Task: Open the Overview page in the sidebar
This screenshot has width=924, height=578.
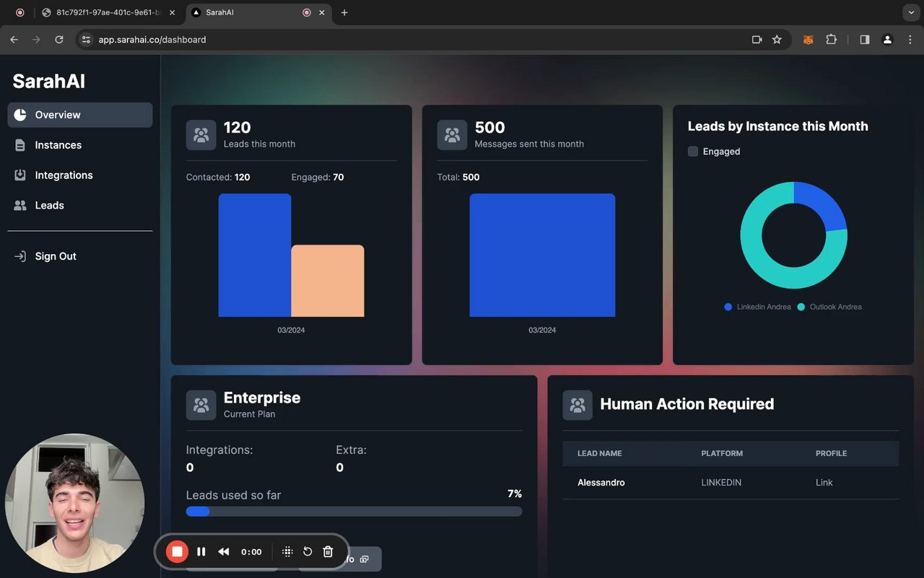Action: [79, 115]
